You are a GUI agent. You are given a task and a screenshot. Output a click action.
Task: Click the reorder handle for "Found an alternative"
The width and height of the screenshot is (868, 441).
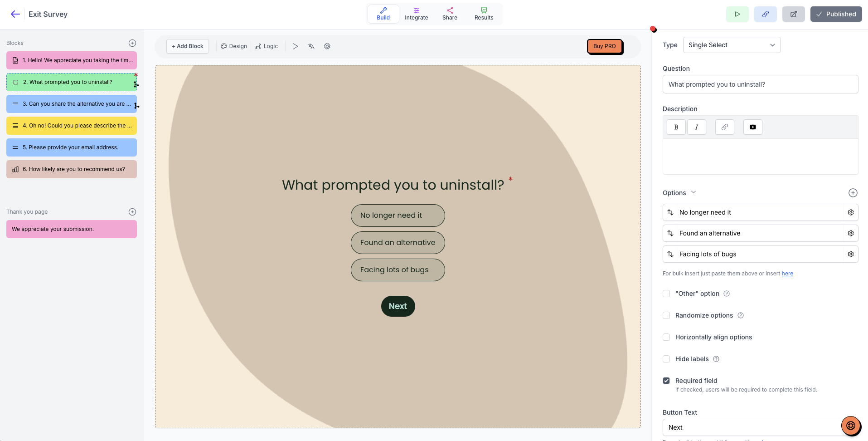(x=671, y=233)
